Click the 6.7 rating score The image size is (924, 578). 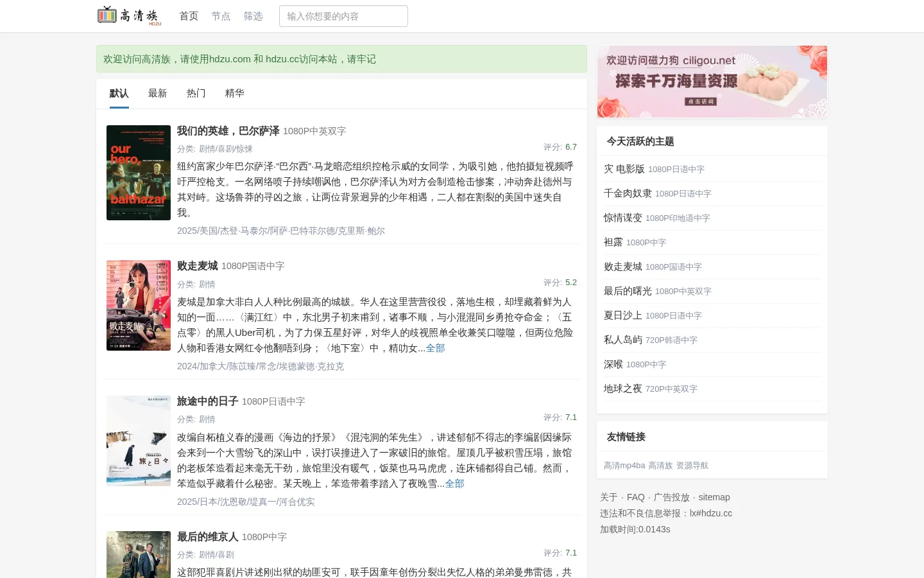571,147
